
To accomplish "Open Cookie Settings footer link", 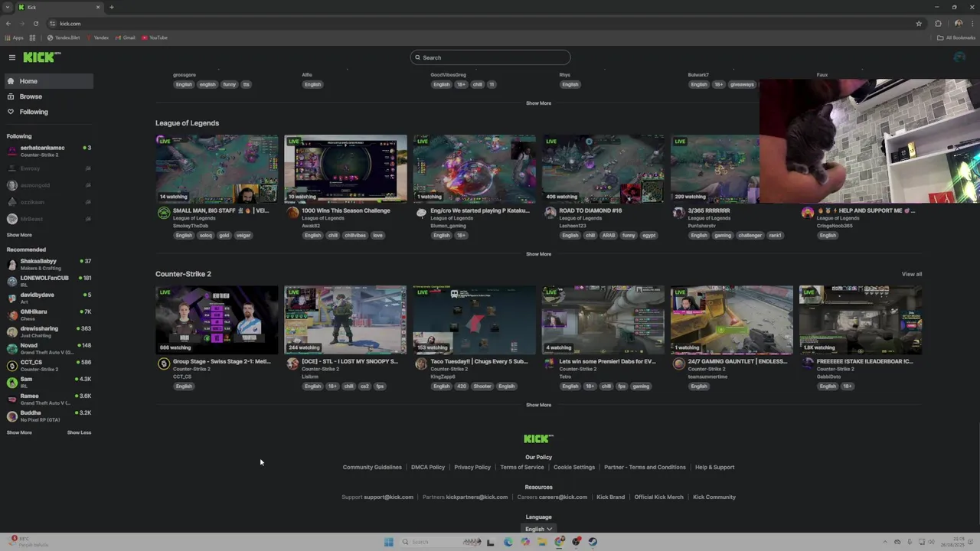I will [x=574, y=467].
